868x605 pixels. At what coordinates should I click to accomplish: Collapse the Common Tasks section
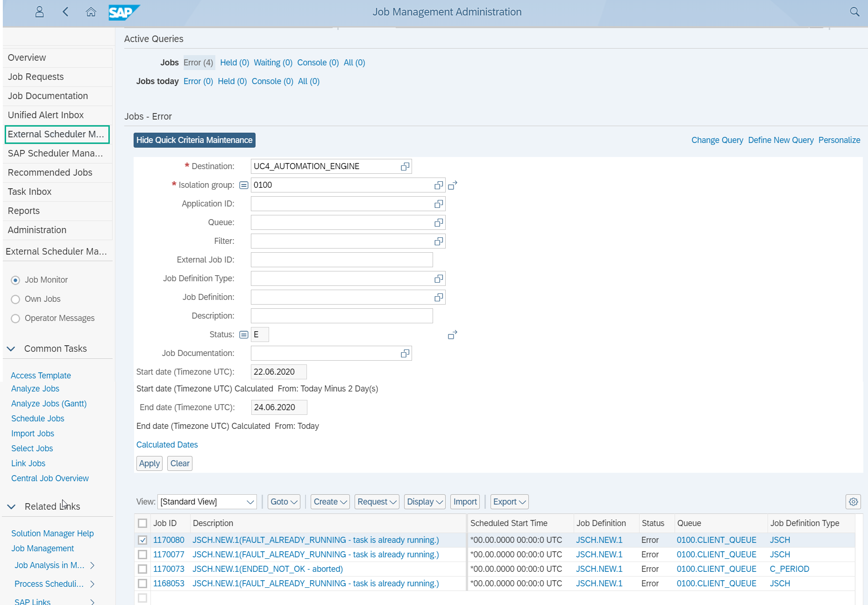11,349
